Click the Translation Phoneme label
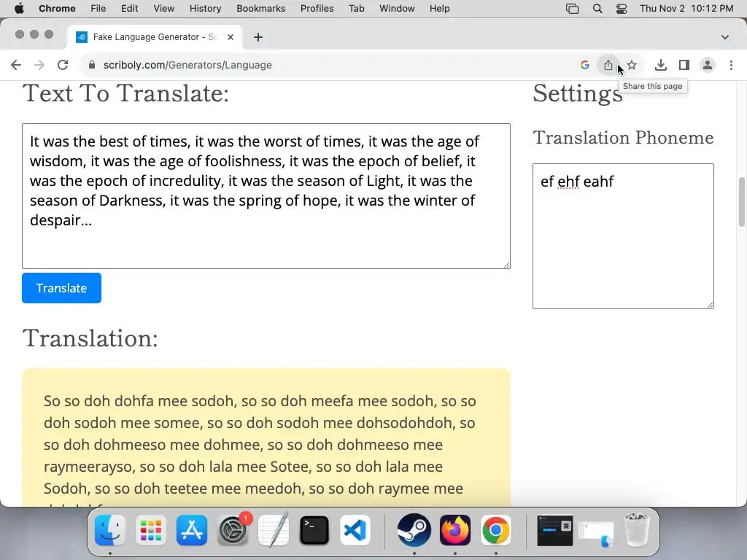The width and height of the screenshot is (747, 560). 623,137
